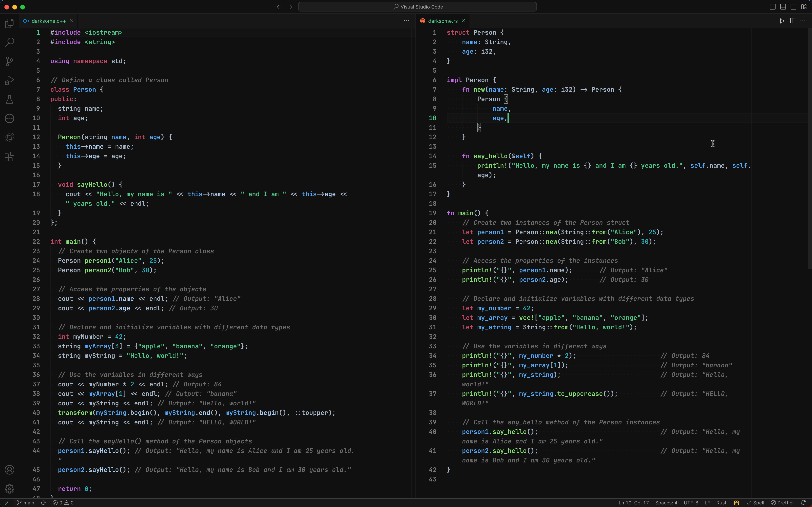Open the Search view icon
The image size is (812, 507).
click(x=9, y=42)
